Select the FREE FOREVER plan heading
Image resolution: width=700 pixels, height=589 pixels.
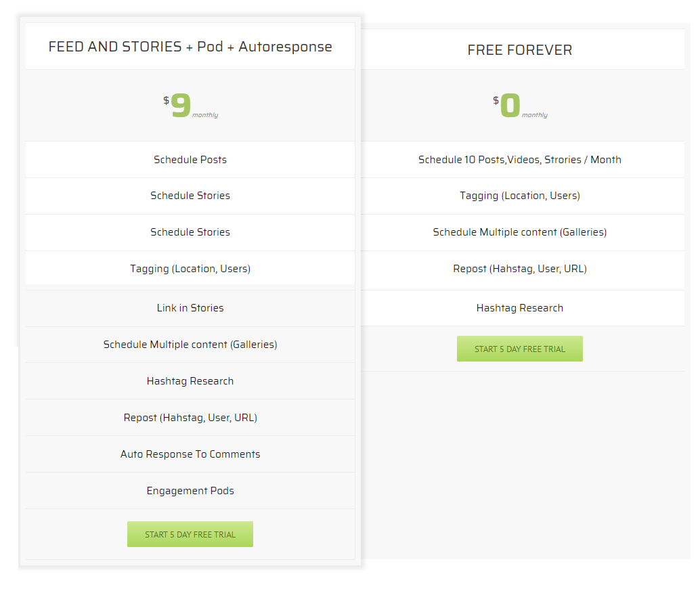520,50
